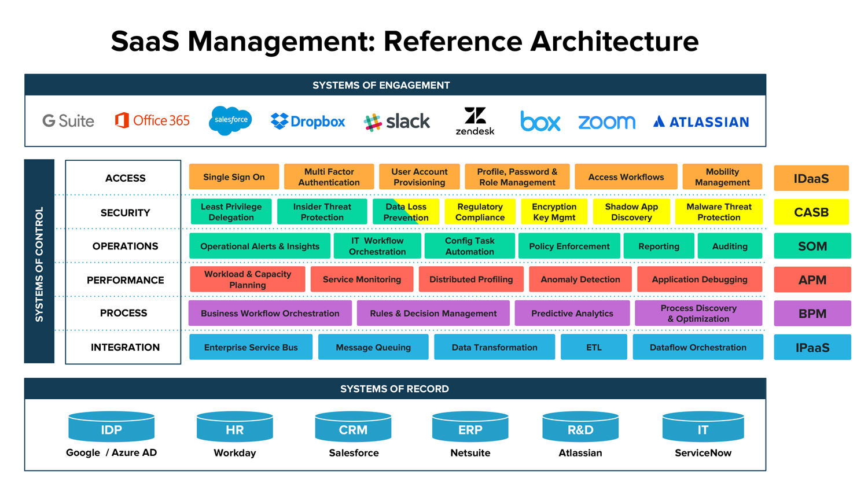The image size is (868, 497).
Task: Click the IDP database icon
Action: click(111, 426)
